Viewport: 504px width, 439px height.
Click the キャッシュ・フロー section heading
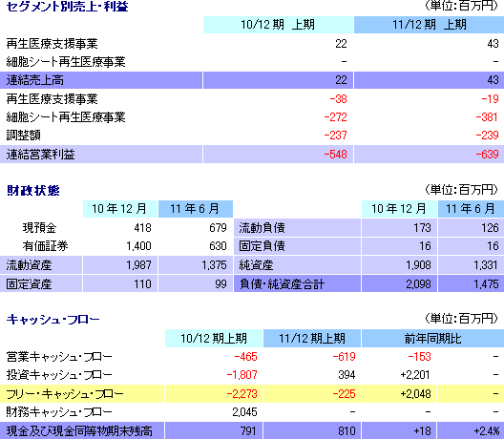point(53,320)
